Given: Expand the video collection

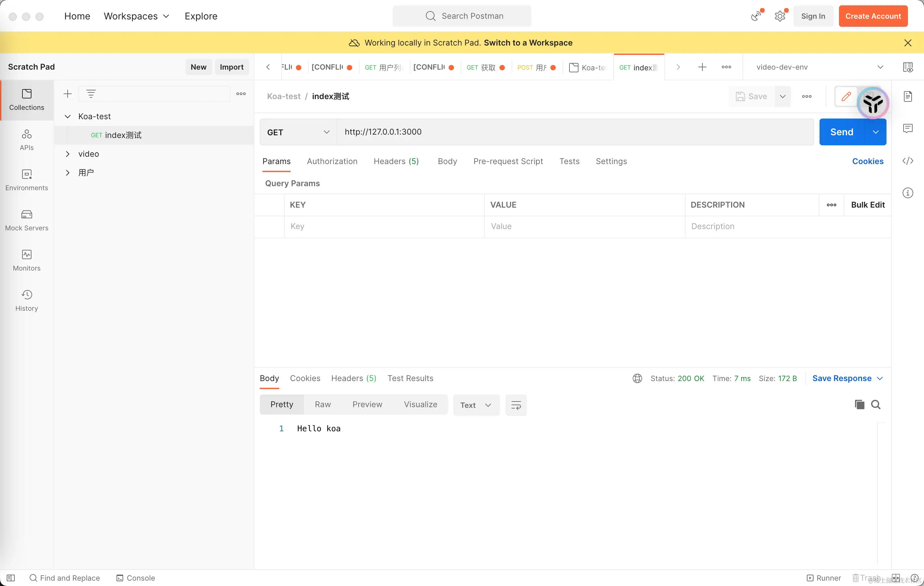Looking at the screenshot, I should point(68,154).
